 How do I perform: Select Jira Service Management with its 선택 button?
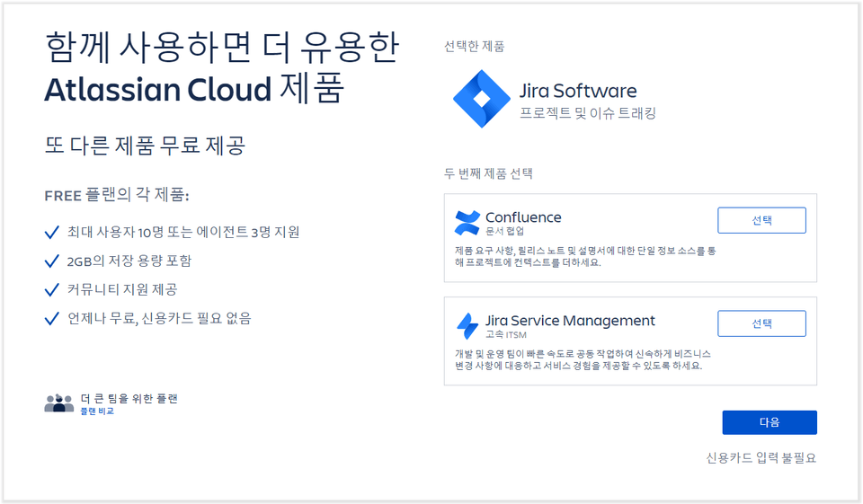click(x=761, y=323)
